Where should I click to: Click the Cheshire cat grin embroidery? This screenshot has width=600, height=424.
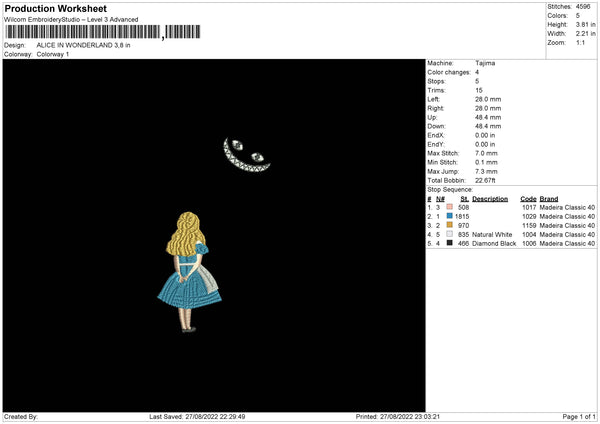point(247,154)
